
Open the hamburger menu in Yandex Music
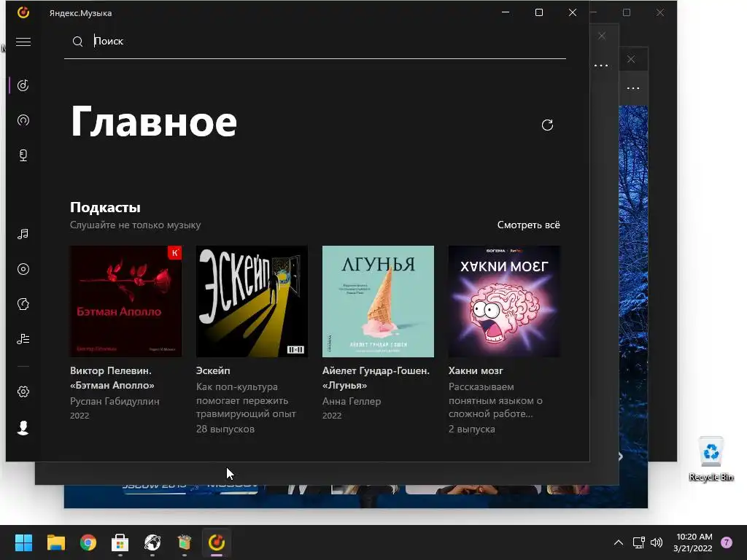click(23, 42)
